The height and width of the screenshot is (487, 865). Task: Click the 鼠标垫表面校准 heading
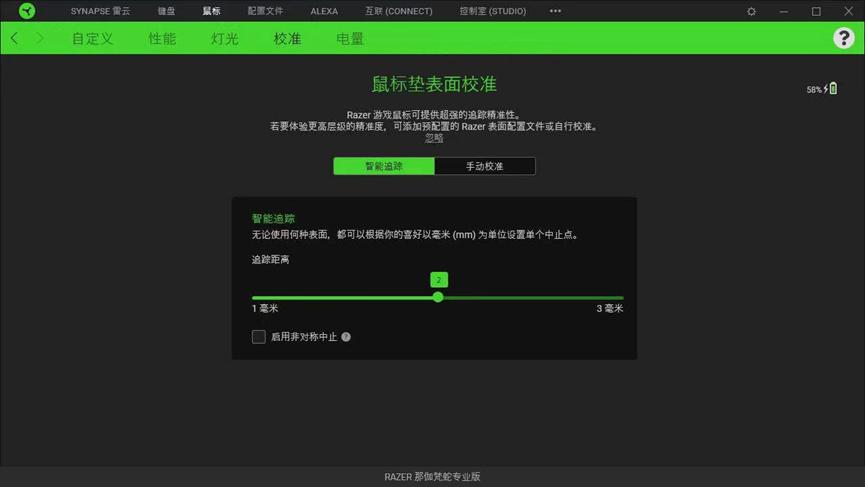click(434, 84)
